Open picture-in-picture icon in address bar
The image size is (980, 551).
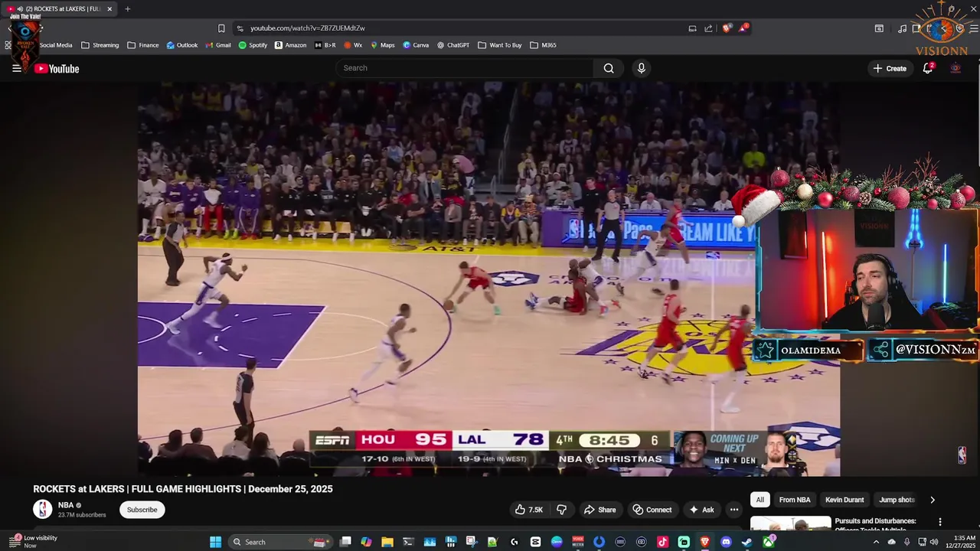(x=692, y=28)
